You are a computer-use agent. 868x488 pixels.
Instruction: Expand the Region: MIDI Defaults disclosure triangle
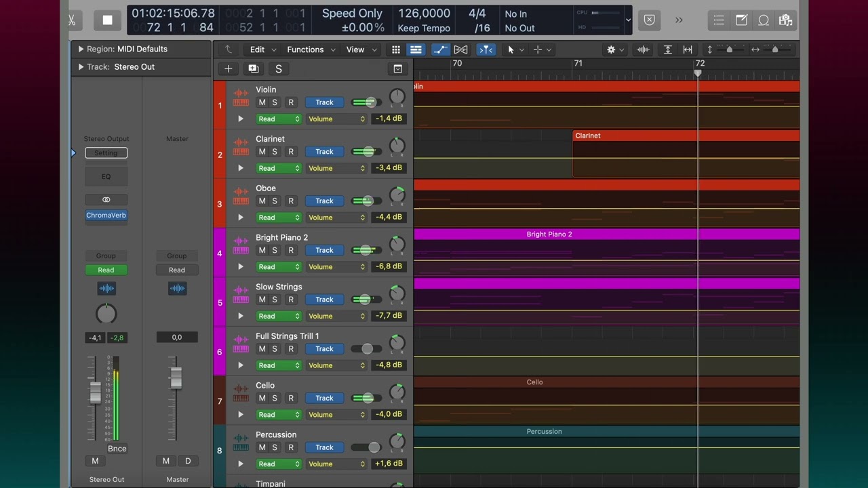tap(81, 49)
